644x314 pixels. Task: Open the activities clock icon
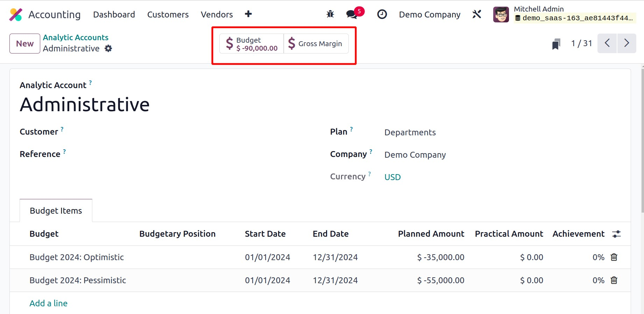click(382, 14)
